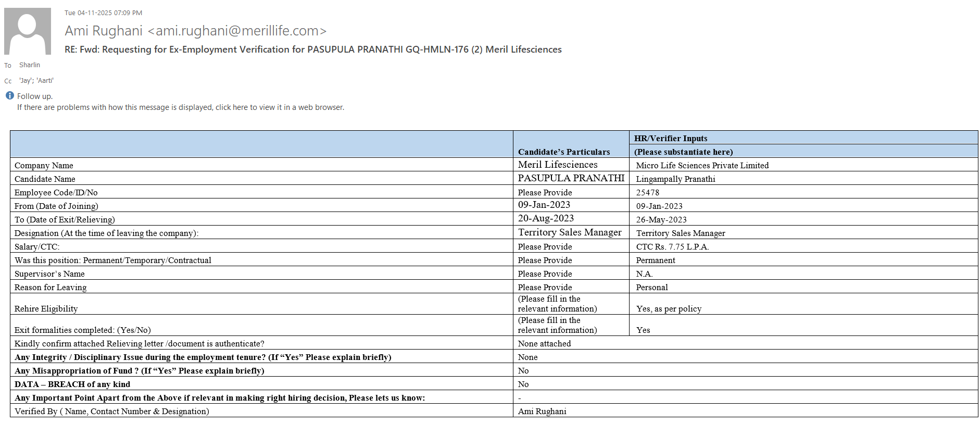Open the message in a web browser via the info bar
The image size is (980, 423).
pos(181,107)
